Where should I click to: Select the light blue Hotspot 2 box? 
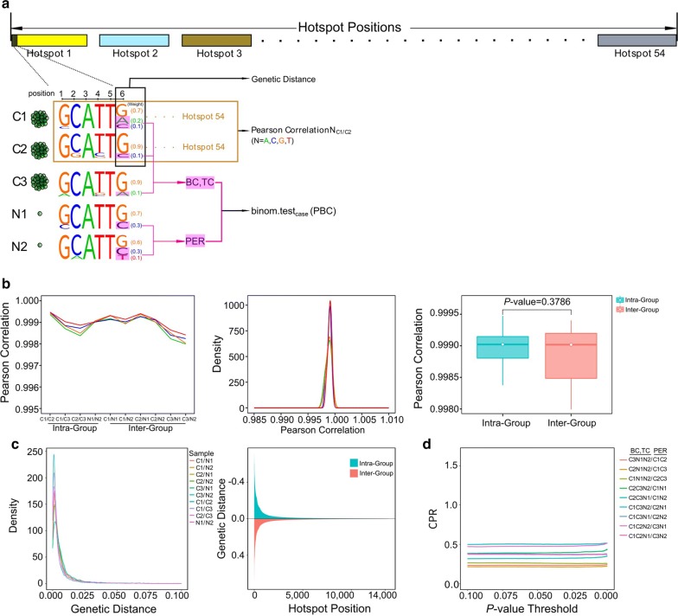(x=133, y=41)
